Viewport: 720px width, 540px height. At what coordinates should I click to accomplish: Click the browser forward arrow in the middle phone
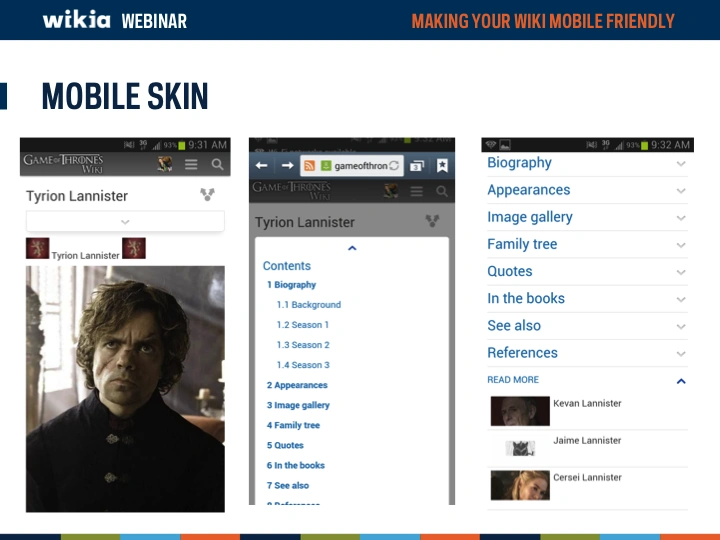pyautogui.click(x=287, y=165)
